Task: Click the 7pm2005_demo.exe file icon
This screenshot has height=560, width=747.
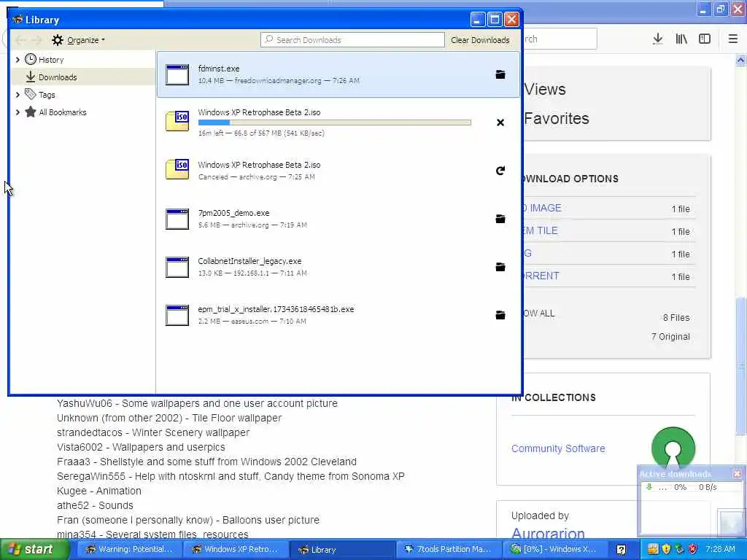Action: [x=177, y=219]
